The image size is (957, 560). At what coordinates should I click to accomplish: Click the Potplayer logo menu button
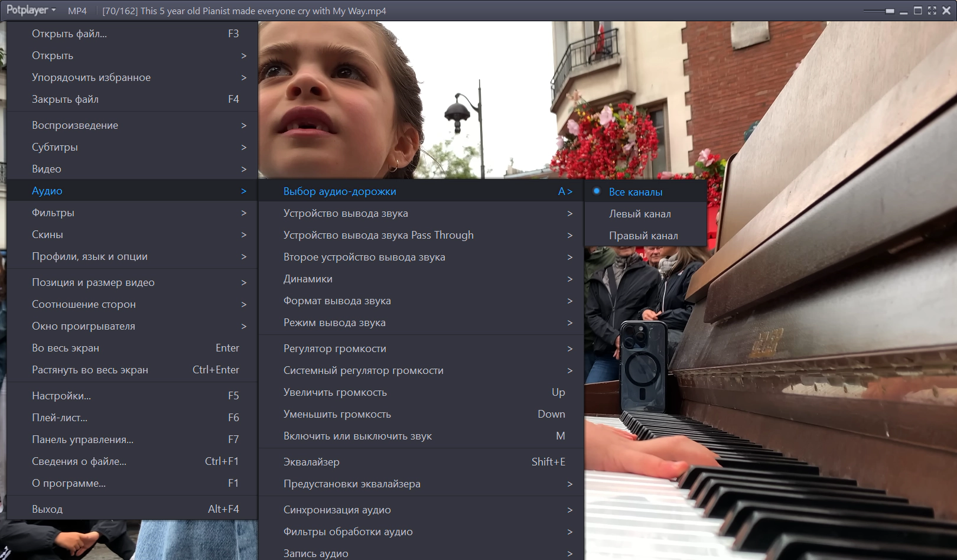point(31,10)
